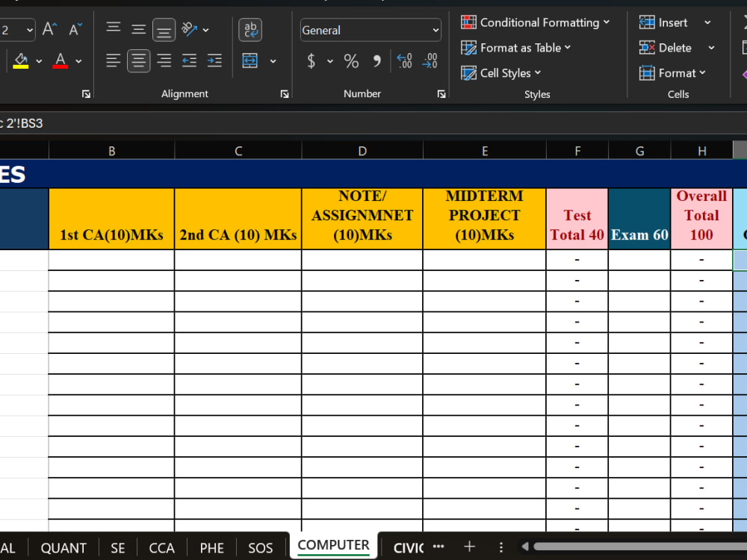
Task: Select 'Exam 60' header cell
Action: (639, 219)
